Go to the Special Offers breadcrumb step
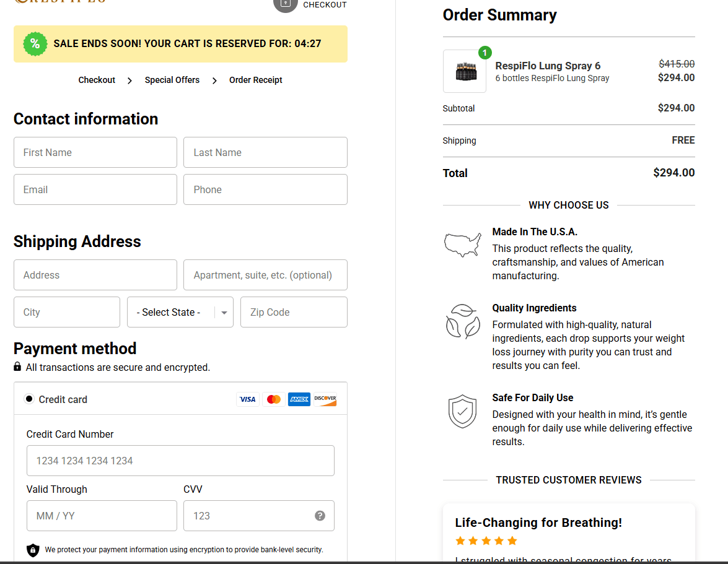The width and height of the screenshot is (728, 564). (172, 80)
